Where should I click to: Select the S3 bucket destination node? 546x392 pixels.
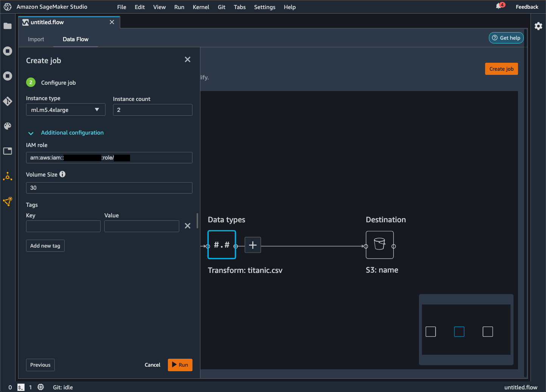(380, 245)
